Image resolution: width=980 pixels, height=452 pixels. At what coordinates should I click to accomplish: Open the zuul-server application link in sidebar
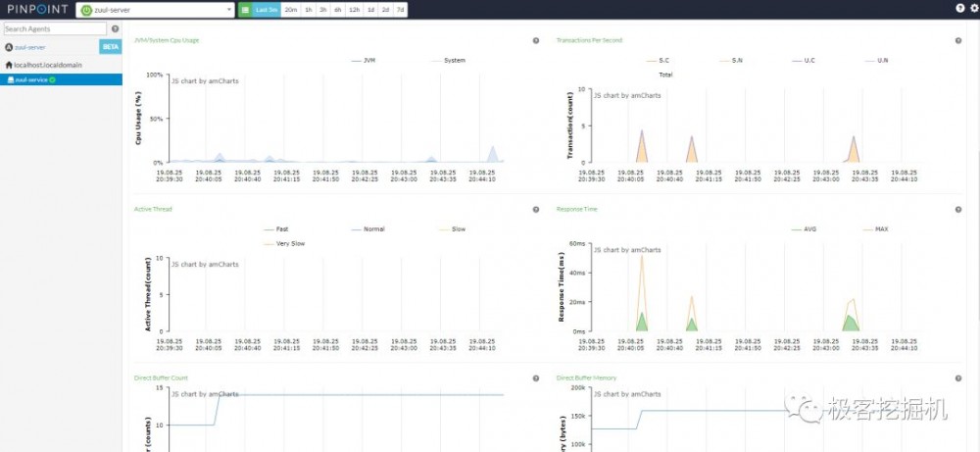click(30, 47)
